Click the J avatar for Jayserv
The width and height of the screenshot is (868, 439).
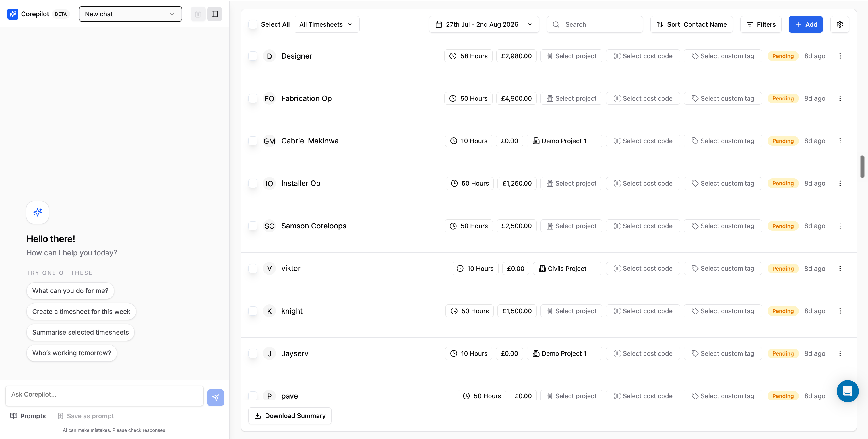[x=269, y=353]
